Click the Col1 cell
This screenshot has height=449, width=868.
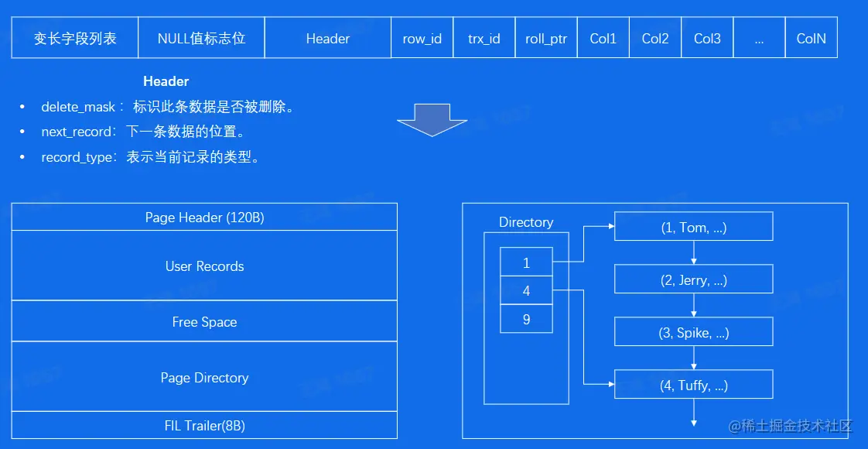click(603, 38)
